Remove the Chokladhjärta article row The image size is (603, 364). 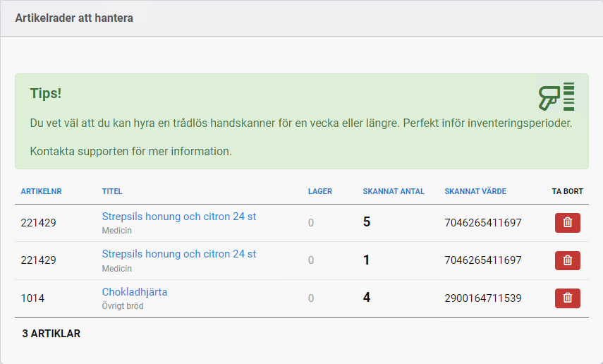pos(567,298)
